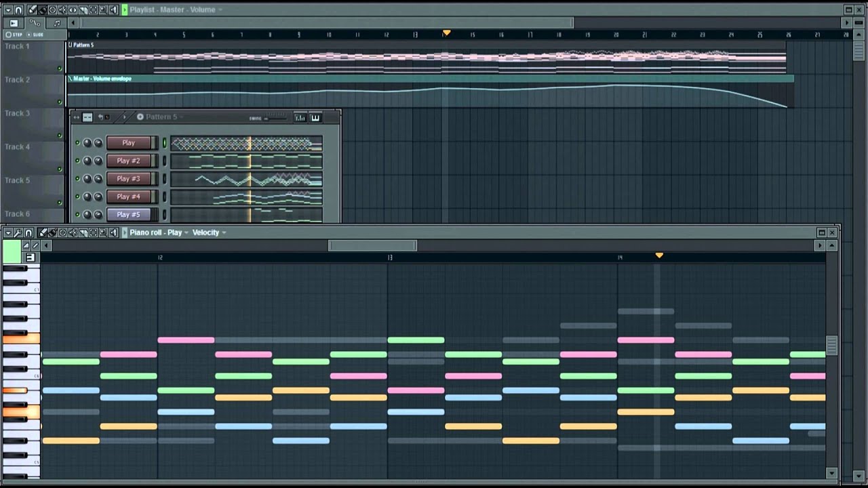Select the Playlist delete tool
868x488 pixels.
(52, 9)
